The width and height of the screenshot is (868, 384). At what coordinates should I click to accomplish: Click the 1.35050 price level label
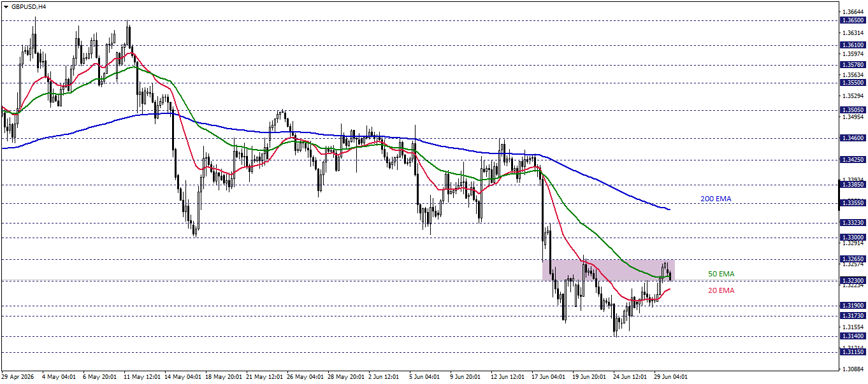click(x=853, y=110)
